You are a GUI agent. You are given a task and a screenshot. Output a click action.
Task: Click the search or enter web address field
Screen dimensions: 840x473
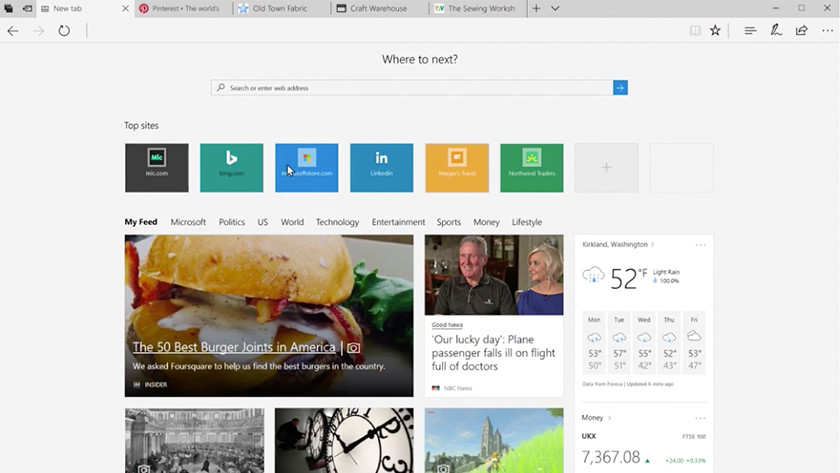[412, 88]
